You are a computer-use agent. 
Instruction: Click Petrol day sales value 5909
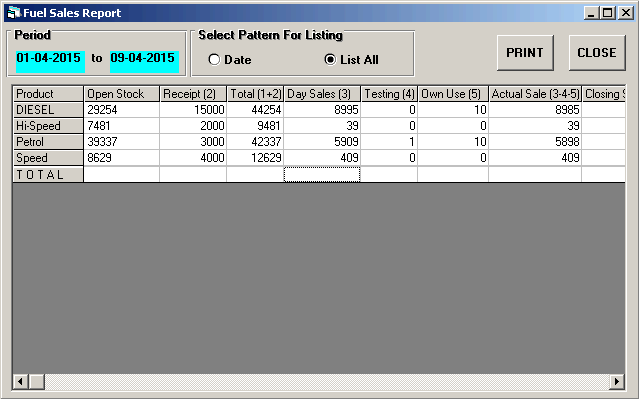(322, 142)
